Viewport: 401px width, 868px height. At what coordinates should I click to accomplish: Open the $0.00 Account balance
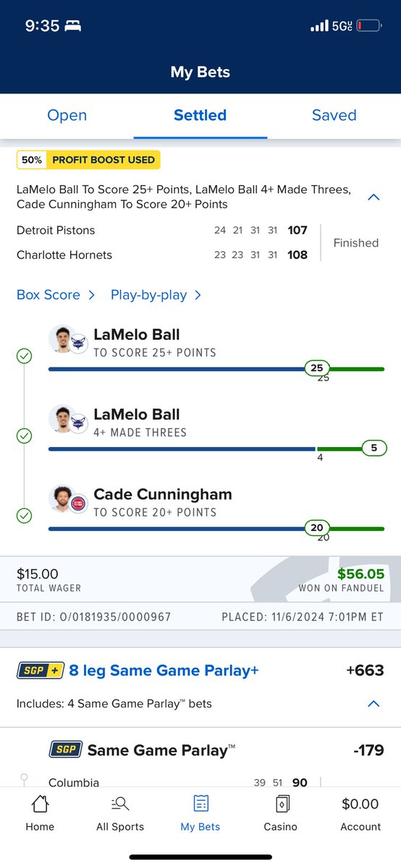click(360, 804)
